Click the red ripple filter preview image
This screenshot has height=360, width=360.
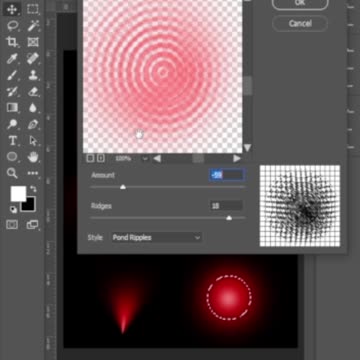point(163,76)
